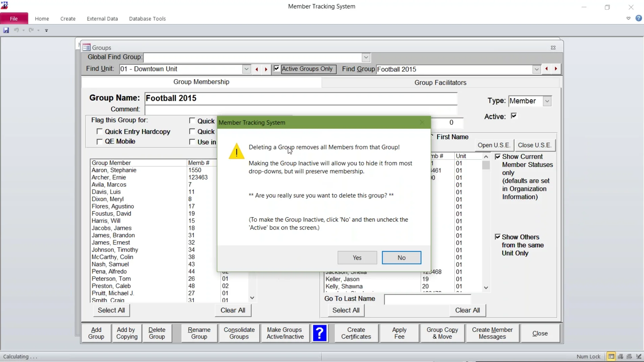Click previous group red arrow beside Find Group
Screen dimensions: 644x362
pyautogui.click(x=547, y=69)
